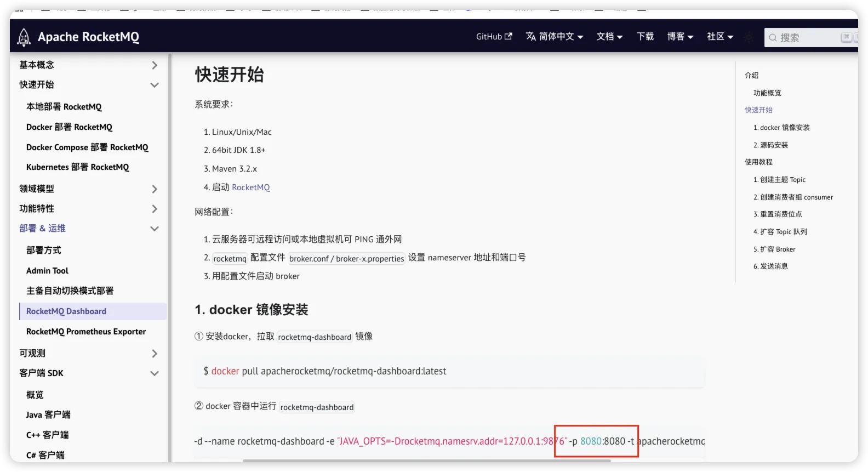Select RocketMQ Dashboard in sidebar
Screen dimensions: 868x472
pyautogui.click(x=93, y=311)
